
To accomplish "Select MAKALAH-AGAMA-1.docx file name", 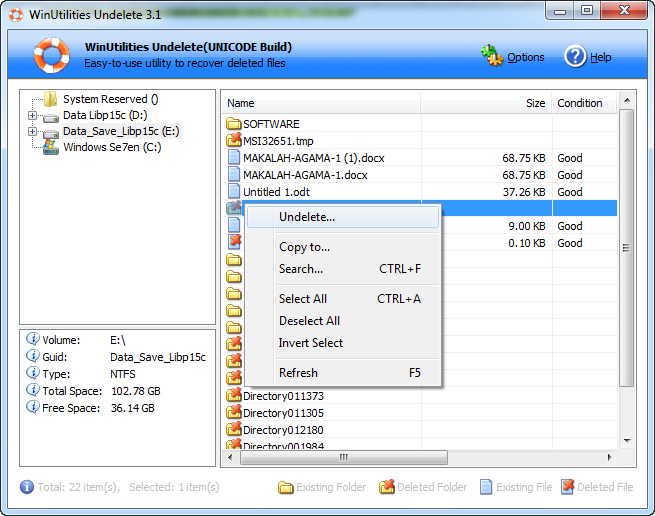I will tap(305, 175).
